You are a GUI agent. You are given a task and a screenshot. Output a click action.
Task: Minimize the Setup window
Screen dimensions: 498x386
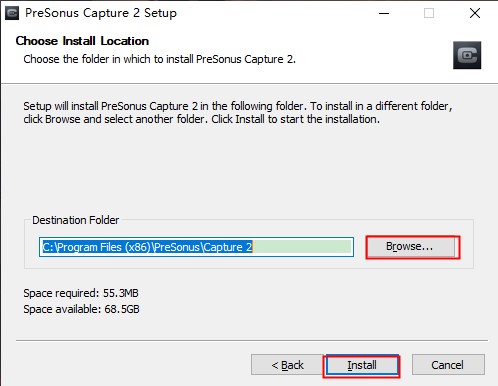[384, 13]
